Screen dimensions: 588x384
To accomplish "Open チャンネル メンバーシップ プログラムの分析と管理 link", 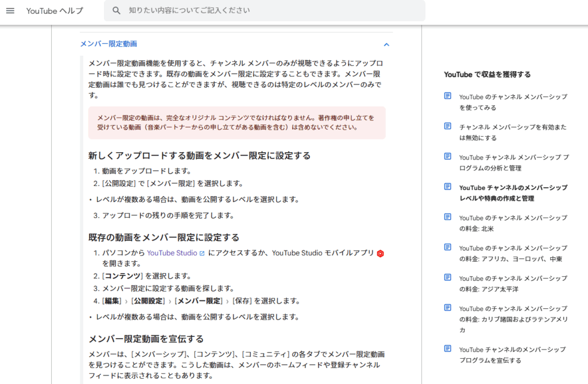I will point(513,162).
